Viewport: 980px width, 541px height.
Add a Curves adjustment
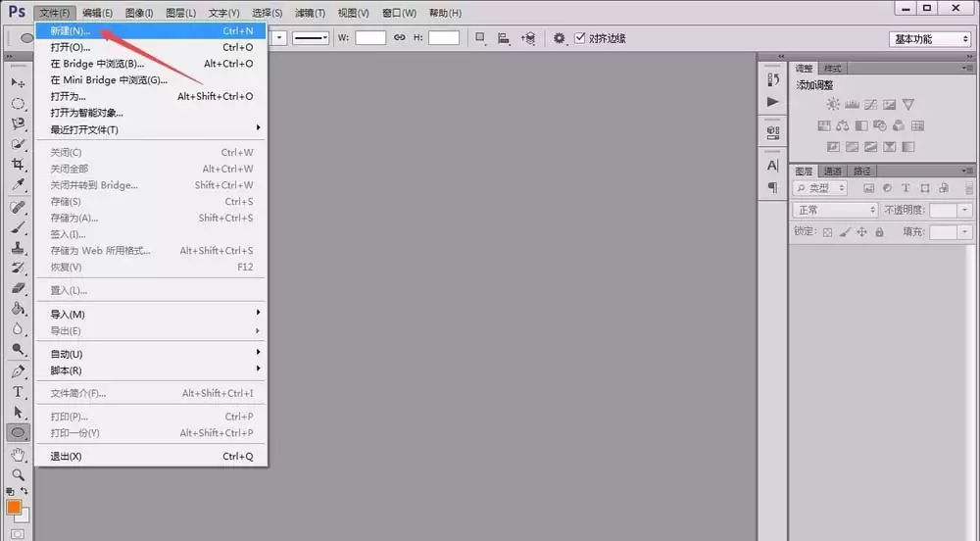pos(870,104)
